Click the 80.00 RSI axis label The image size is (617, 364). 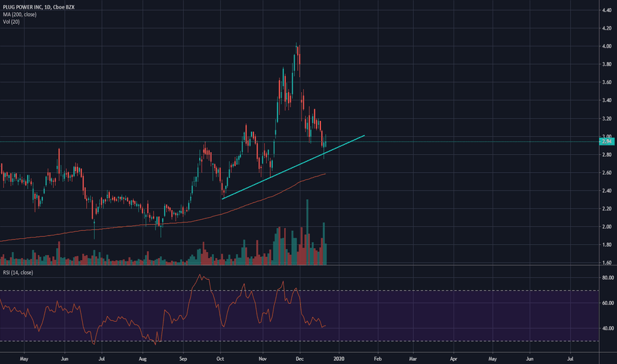click(x=608, y=278)
